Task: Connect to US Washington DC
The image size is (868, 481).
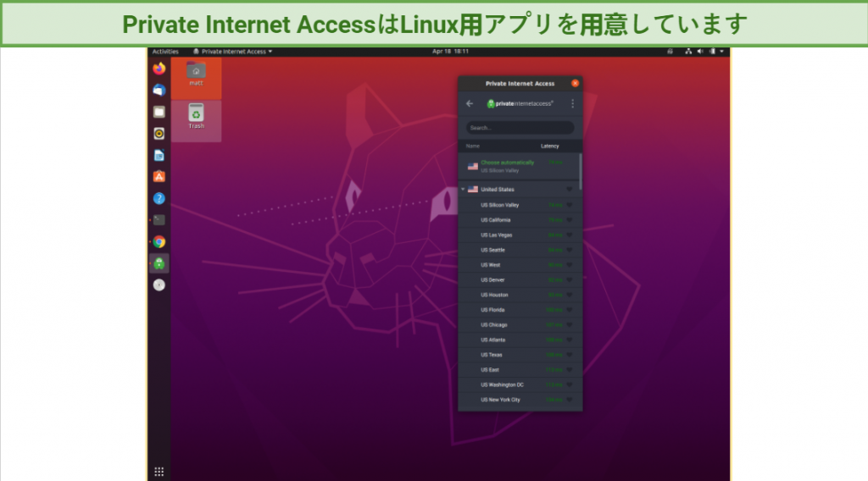Action: pos(518,384)
